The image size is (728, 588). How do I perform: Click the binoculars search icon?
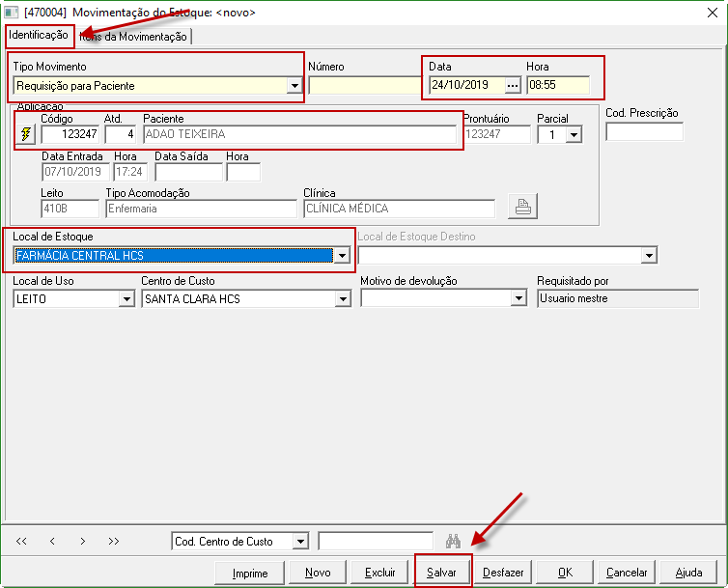453,541
